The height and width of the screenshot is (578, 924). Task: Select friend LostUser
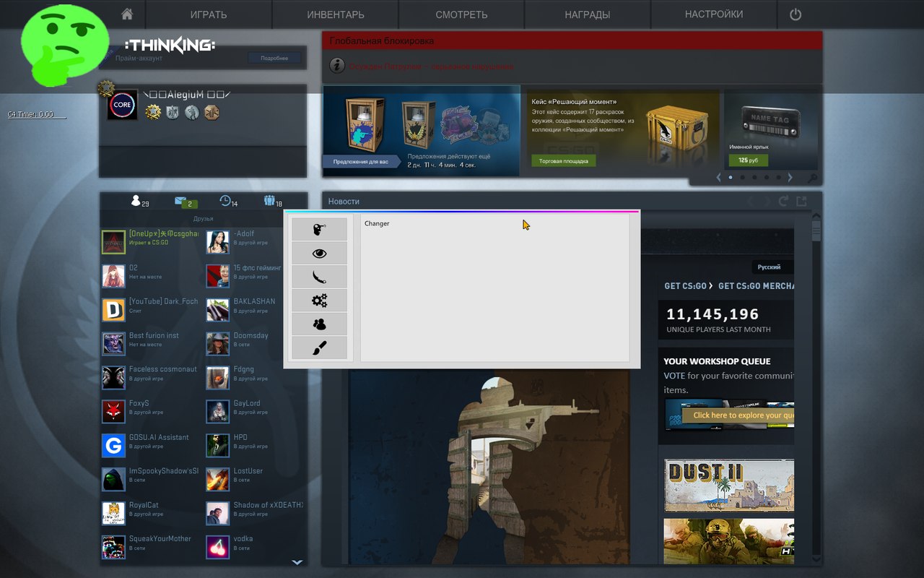point(256,479)
